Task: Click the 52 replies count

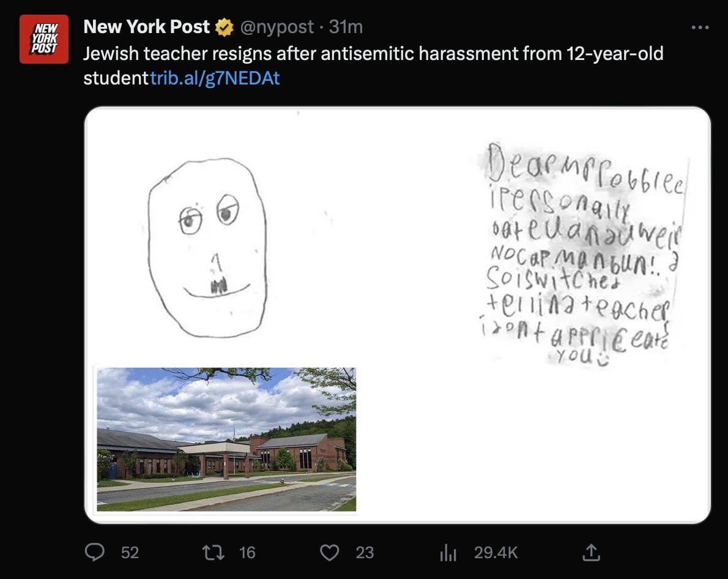Action: click(130, 553)
